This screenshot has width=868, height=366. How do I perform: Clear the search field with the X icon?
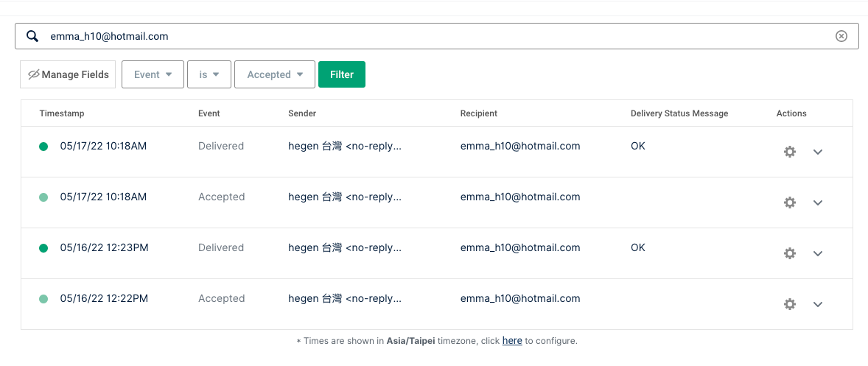(841, 36)
